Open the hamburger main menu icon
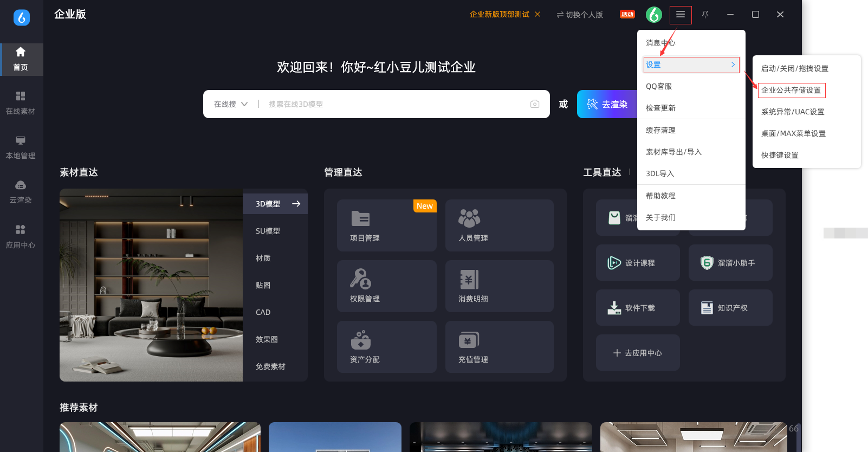The image size is (868, 452). [x=681, y=15]
